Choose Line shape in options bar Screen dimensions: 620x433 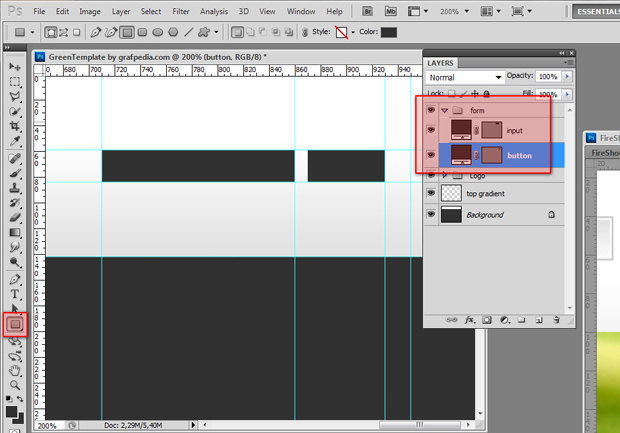tap(189, 32)
